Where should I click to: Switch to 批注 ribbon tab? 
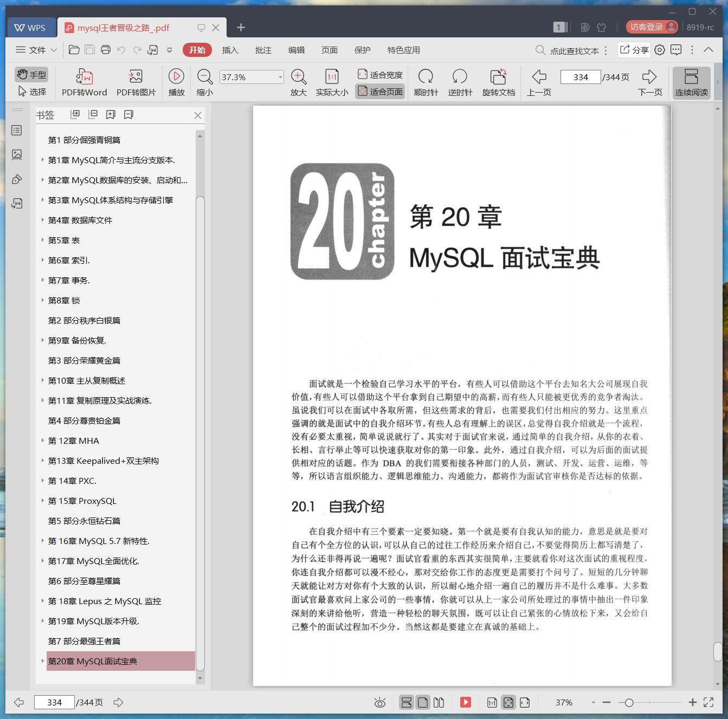point(263,50)
